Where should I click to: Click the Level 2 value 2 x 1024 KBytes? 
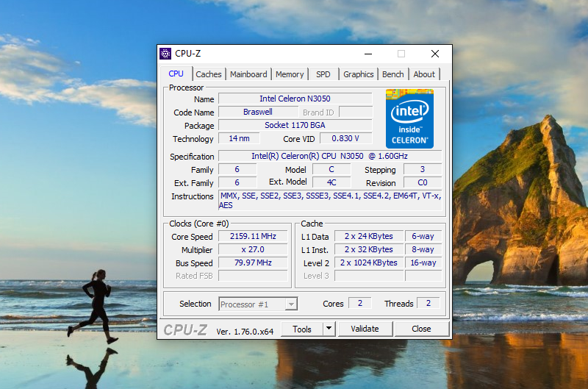click(x=369, y=263)
